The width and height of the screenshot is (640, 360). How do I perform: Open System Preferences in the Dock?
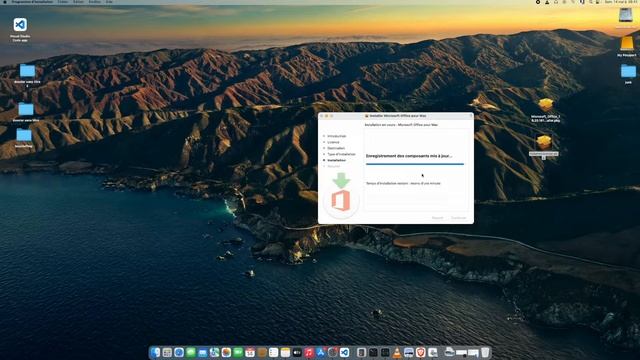coord(333,352)
